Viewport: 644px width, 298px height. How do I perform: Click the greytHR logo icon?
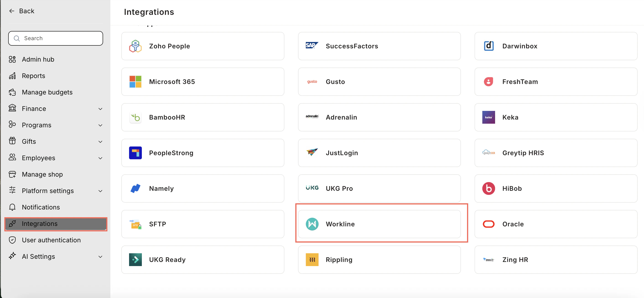(488, 152)
